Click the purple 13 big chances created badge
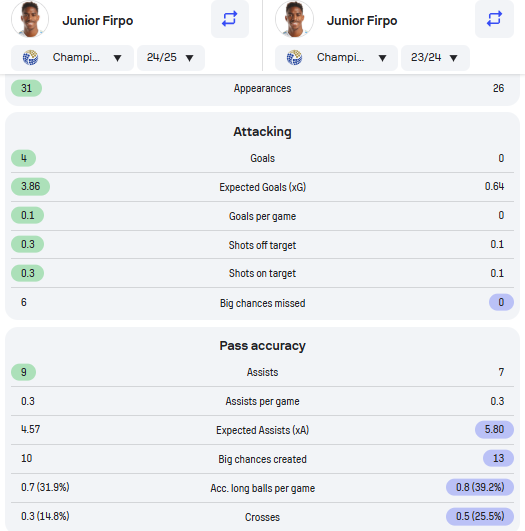The image size is (525, 531). [x=498, y=459]
